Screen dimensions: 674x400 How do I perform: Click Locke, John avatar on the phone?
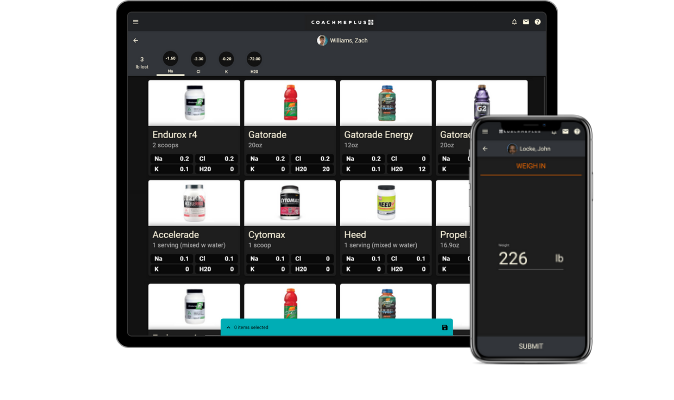coord(512,149)
